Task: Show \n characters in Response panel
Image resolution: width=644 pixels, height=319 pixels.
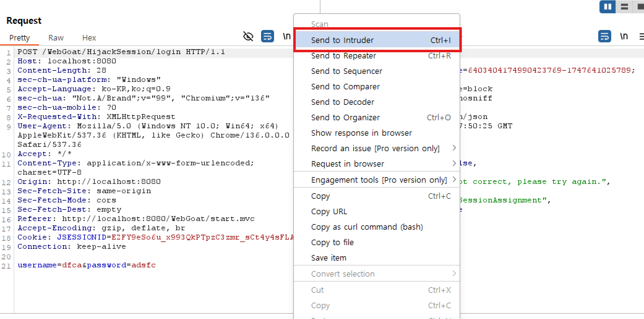Action: coord(624,36)
